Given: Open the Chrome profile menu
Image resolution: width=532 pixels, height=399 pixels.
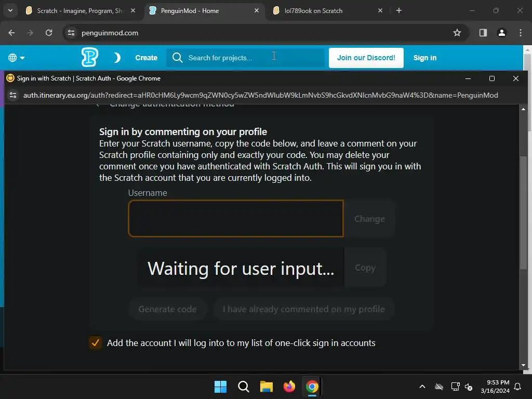Looking at the screenshot, I should click(x=501, y=33).
